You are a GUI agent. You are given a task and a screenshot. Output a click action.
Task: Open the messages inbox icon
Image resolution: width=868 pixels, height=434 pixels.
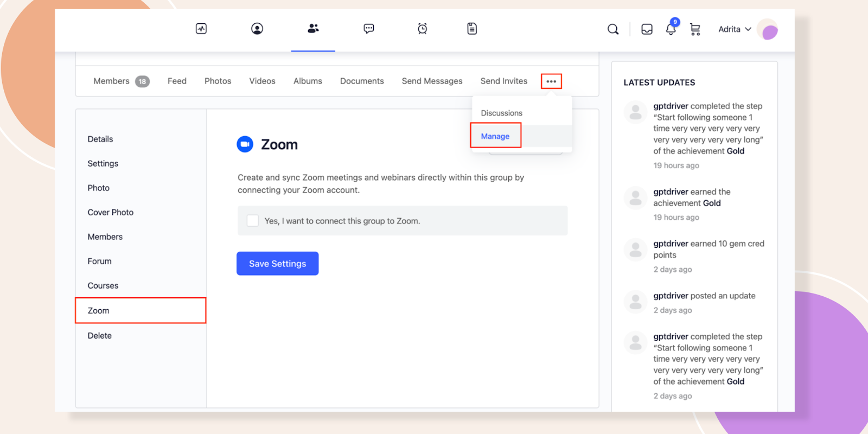pyautogui.click(x=647, y=29)
